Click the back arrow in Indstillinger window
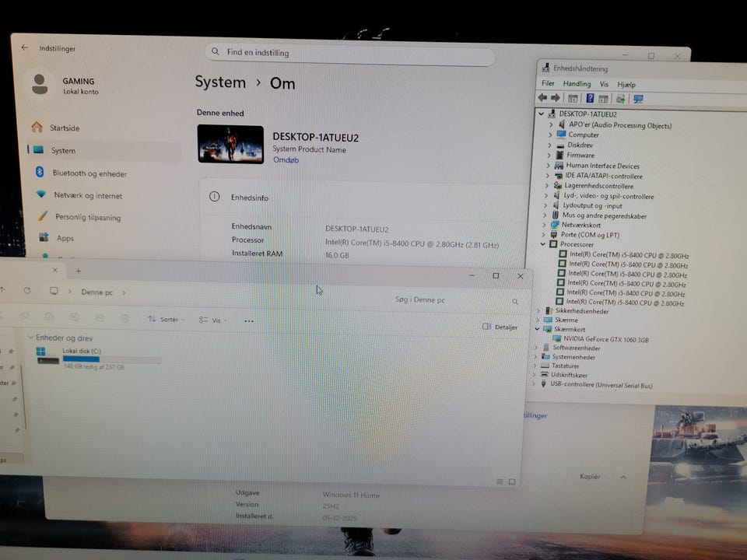747x560 pixels. 25,47
